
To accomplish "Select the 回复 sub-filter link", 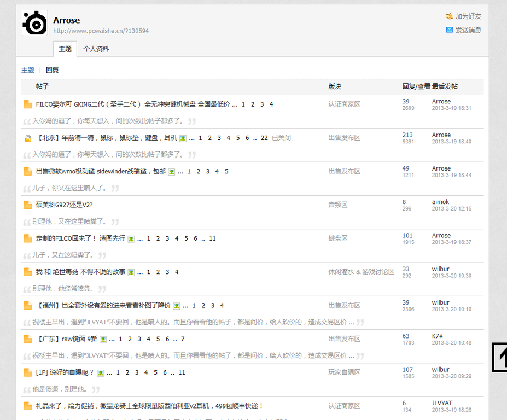I will click(52, 70).
